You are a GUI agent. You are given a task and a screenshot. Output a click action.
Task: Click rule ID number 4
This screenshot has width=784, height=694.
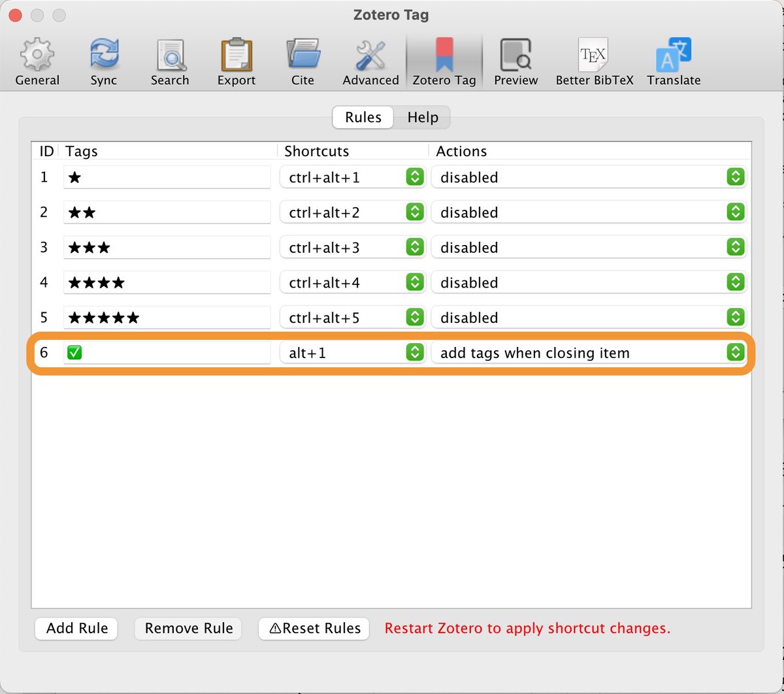[44, 283]
